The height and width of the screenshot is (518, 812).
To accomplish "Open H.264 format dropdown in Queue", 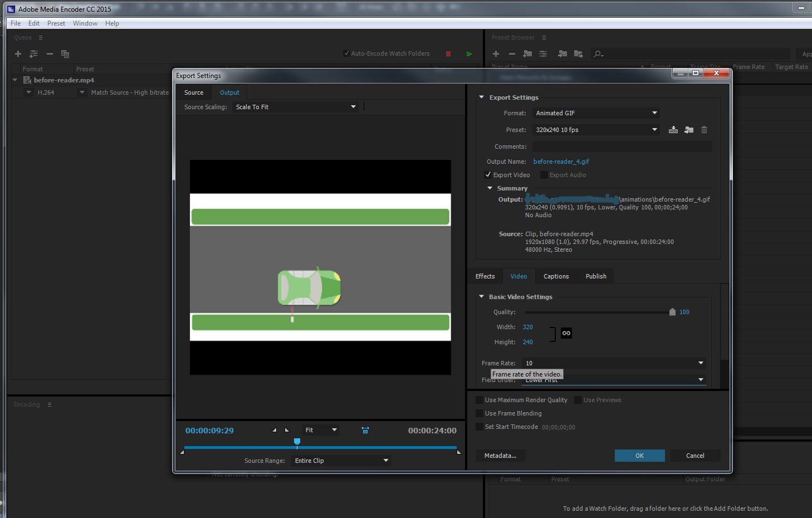I will pos(28,92).
